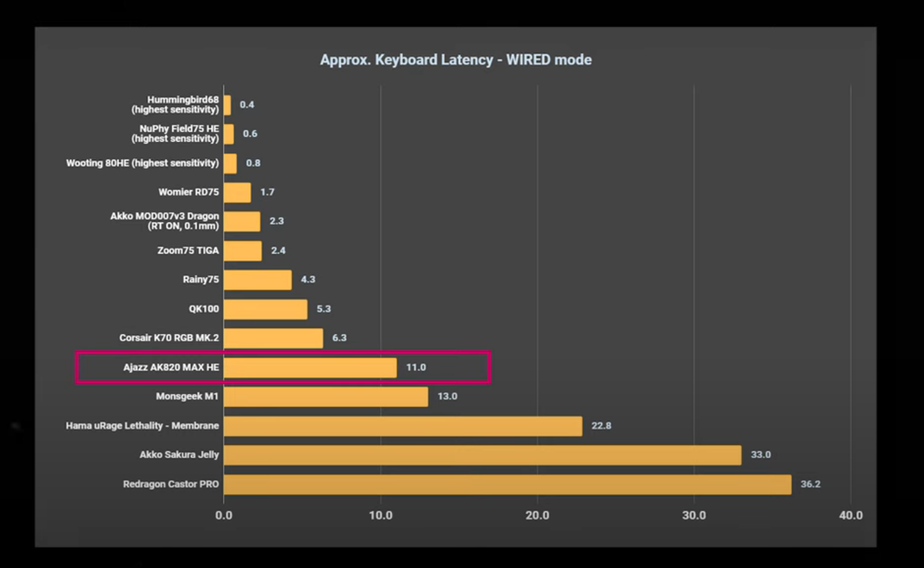Click the Womier RD75 label
Image resolution: width=924 pixels, height=568 pixels.
(189, 192)
